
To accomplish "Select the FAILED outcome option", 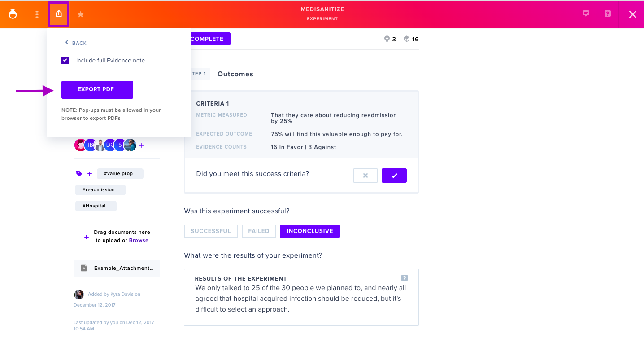I will click(259, 231).
